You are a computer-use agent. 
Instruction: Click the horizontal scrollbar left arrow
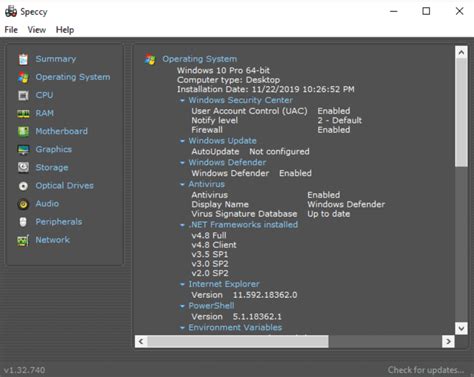tap(141, 341)
